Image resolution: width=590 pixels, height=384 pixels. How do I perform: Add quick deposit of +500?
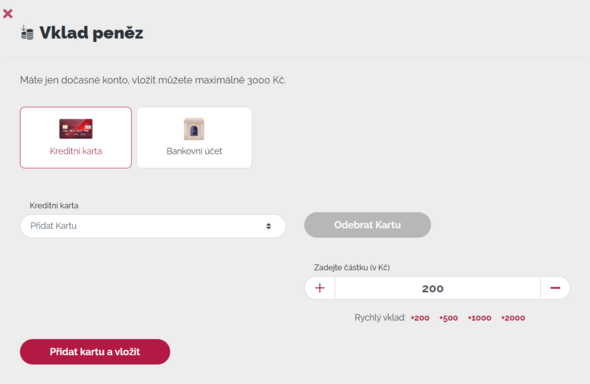(449, 318)
